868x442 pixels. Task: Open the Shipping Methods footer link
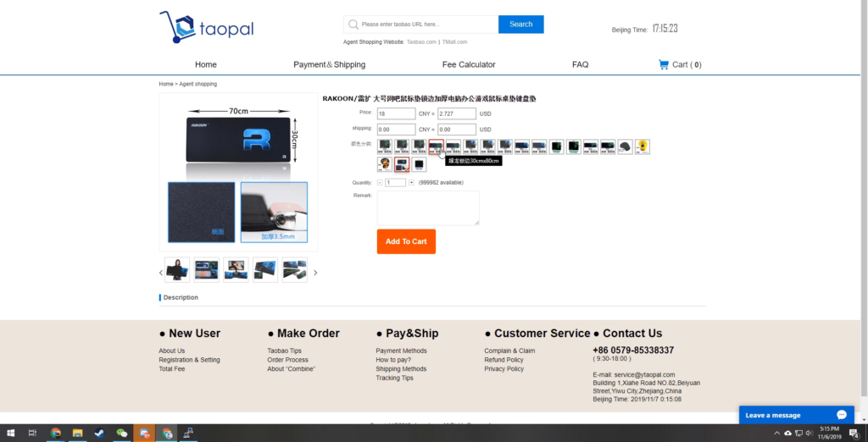point(401,369)
